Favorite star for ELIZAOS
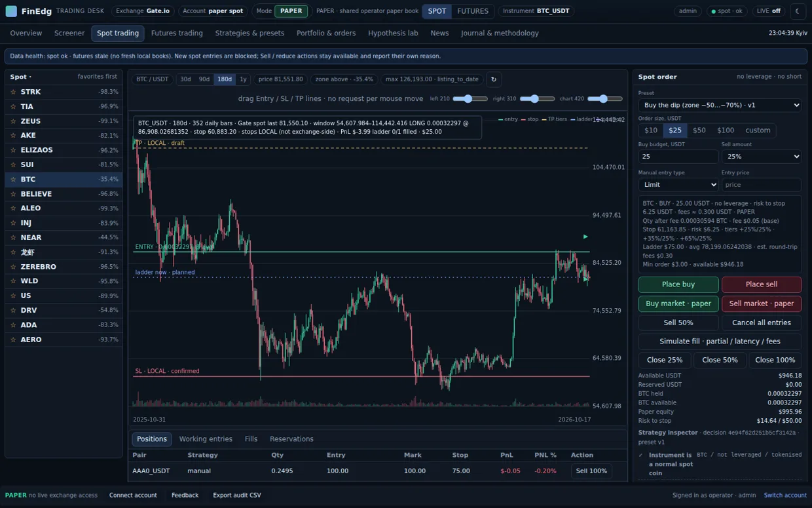Image resolution: width=812 pixels, height=508 pixels. click(x=13, y=150)
